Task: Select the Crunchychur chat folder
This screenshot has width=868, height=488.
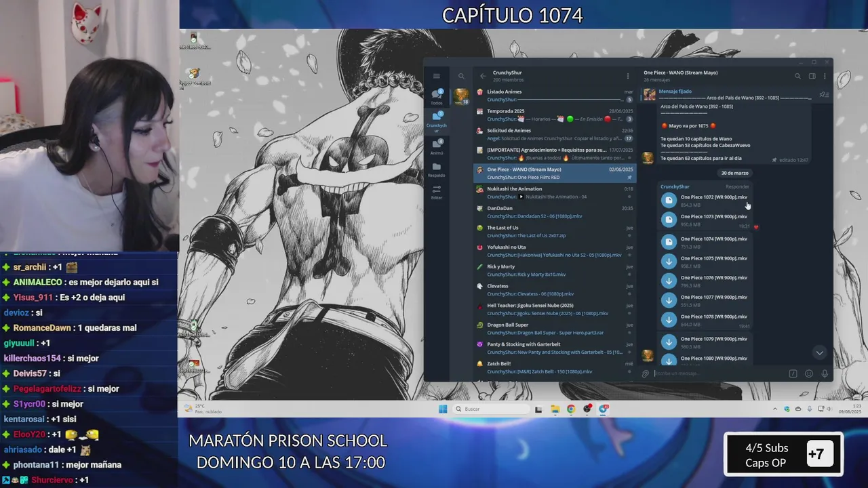Action: click(x=437, y=122)
